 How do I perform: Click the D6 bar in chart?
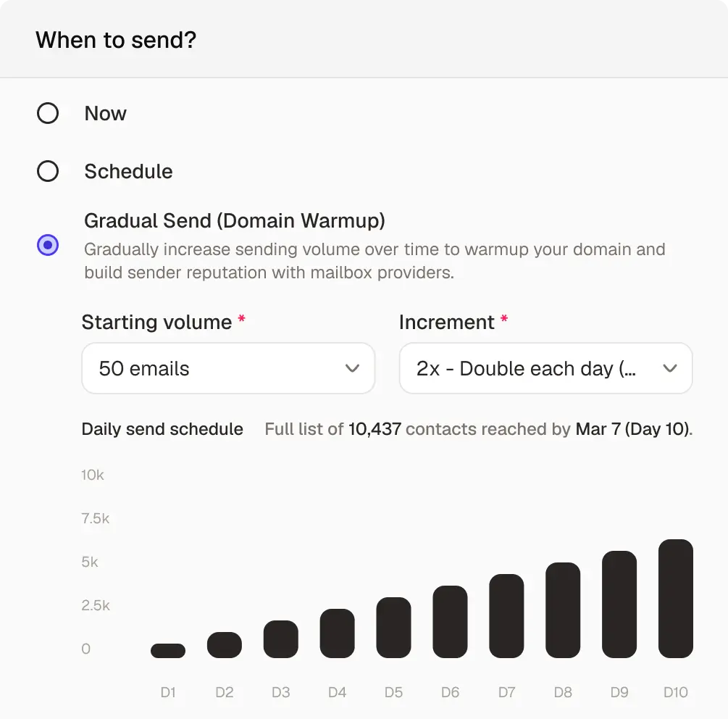click(x=450, y=622)
